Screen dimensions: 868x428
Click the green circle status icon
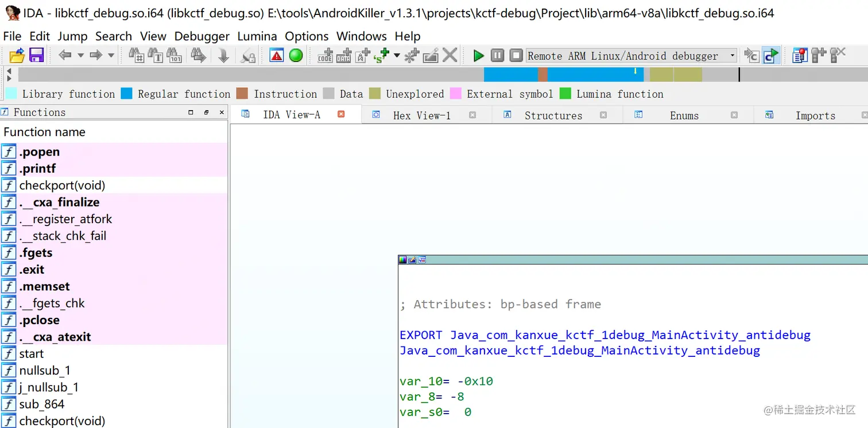pyautogui.click(x=296, y=56)
